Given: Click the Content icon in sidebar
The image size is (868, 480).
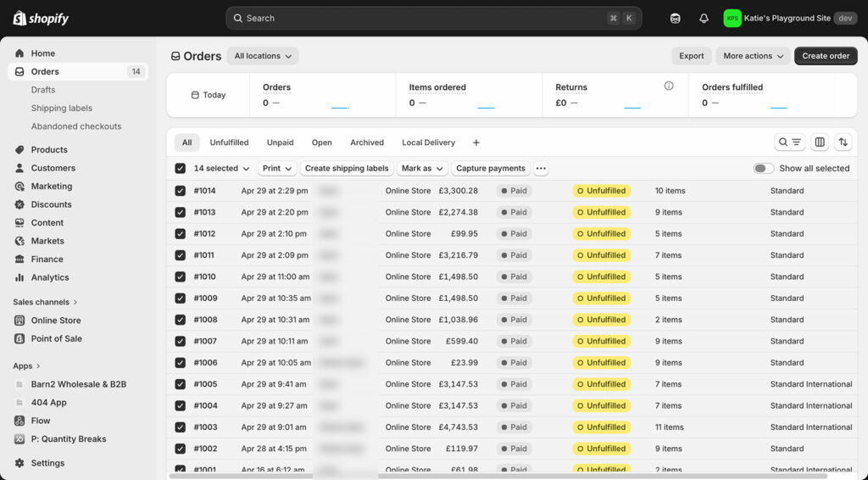Looking at the screenshot, I should (x=20, y=222).
